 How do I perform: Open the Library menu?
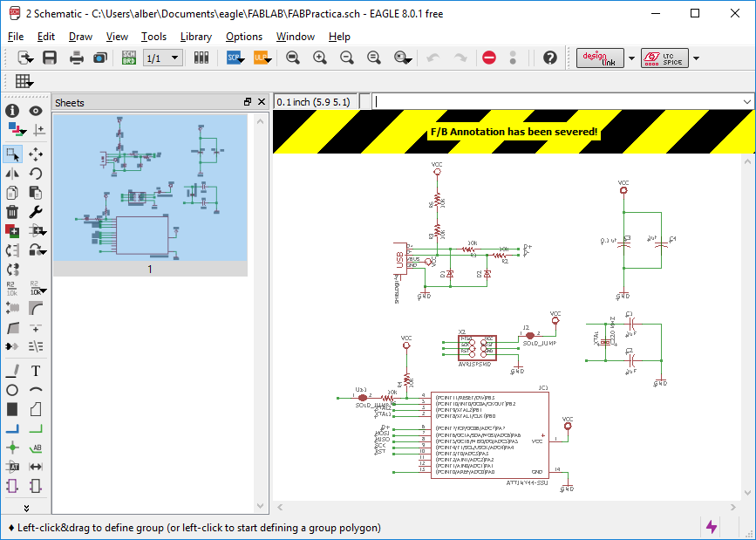(195, 37)
